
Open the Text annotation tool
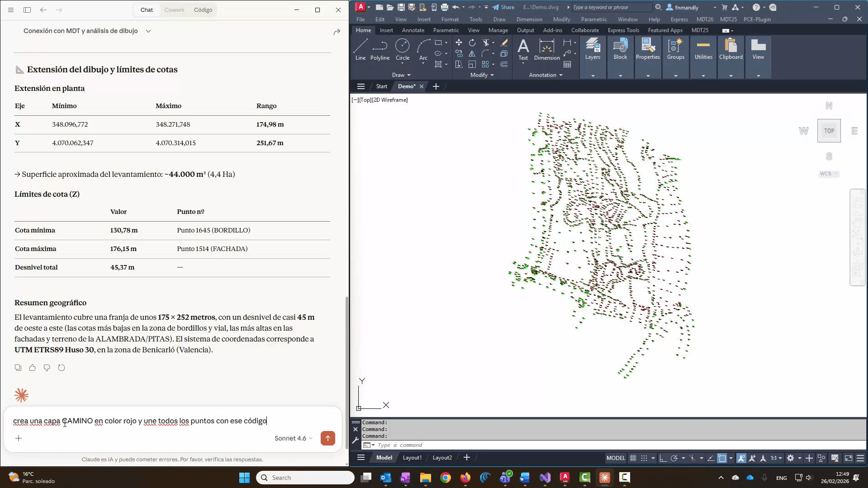[523, 49]
